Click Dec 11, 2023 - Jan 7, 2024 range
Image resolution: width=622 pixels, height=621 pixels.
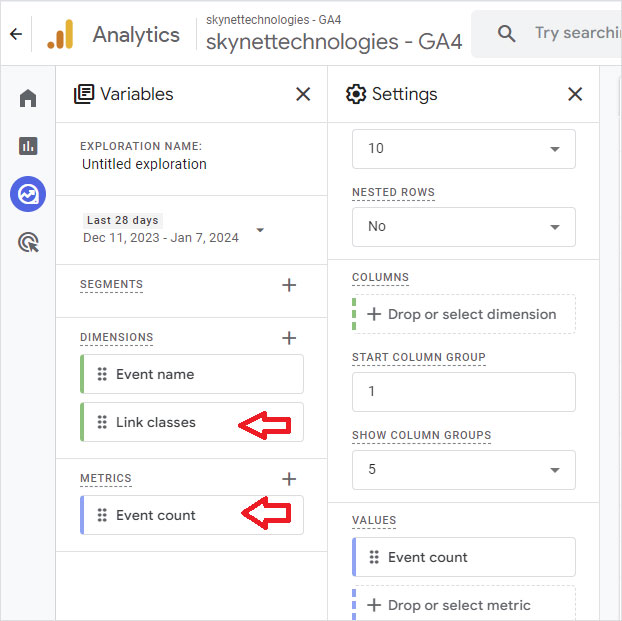(161, 238)
